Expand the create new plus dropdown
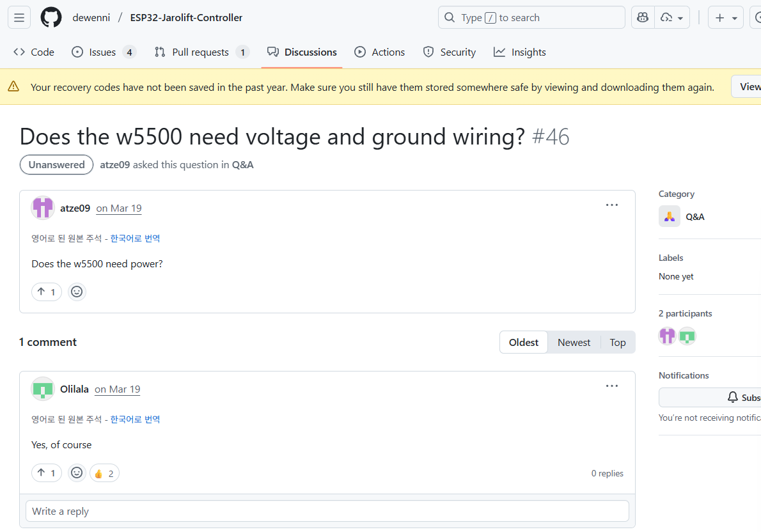The height and width of the screenshot is (532, 761). [726, 18]
